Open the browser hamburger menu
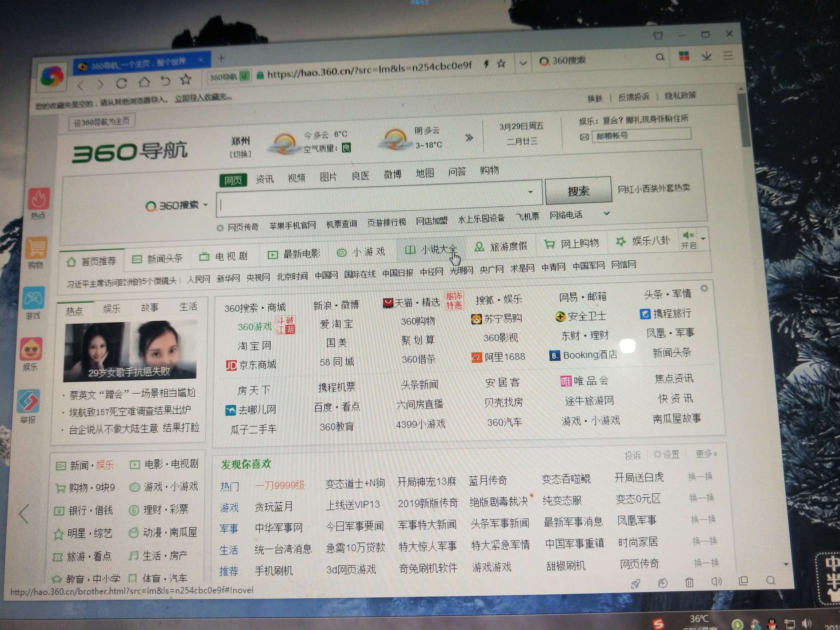 tap(728, 55)
